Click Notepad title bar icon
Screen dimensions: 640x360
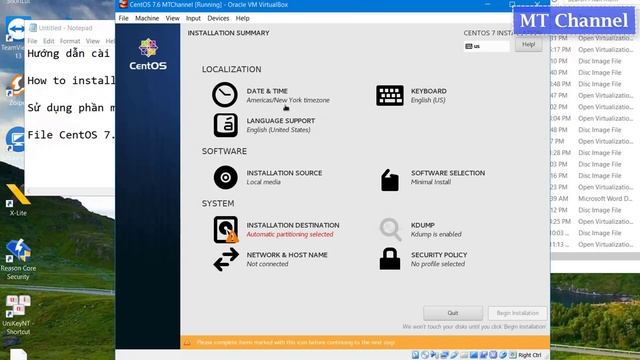[x=33, y=28]
